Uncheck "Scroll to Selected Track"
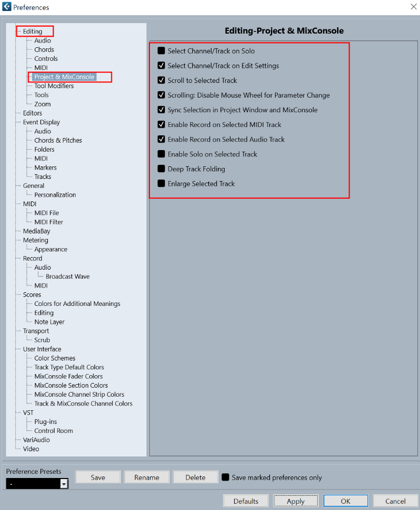The image size is (420, 510). (x=161, y=80)
